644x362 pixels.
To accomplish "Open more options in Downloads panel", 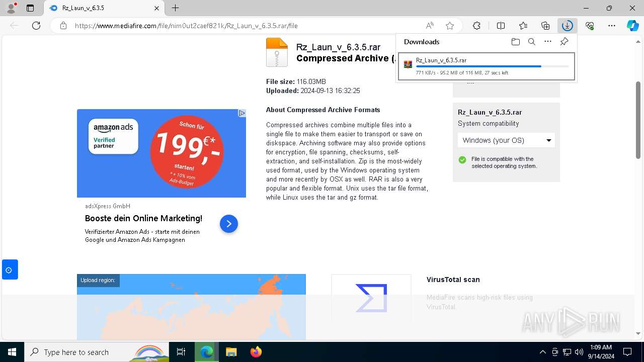I will click(548, 42).
